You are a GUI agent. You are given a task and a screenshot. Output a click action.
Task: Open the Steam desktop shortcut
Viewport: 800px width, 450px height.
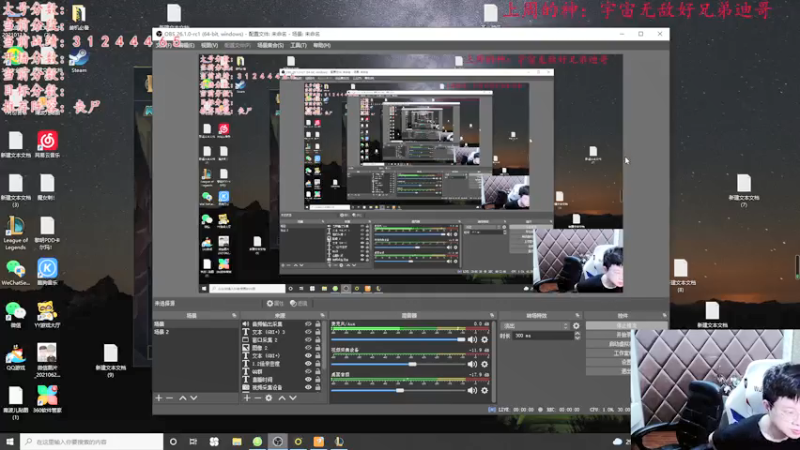click(79, 60)
